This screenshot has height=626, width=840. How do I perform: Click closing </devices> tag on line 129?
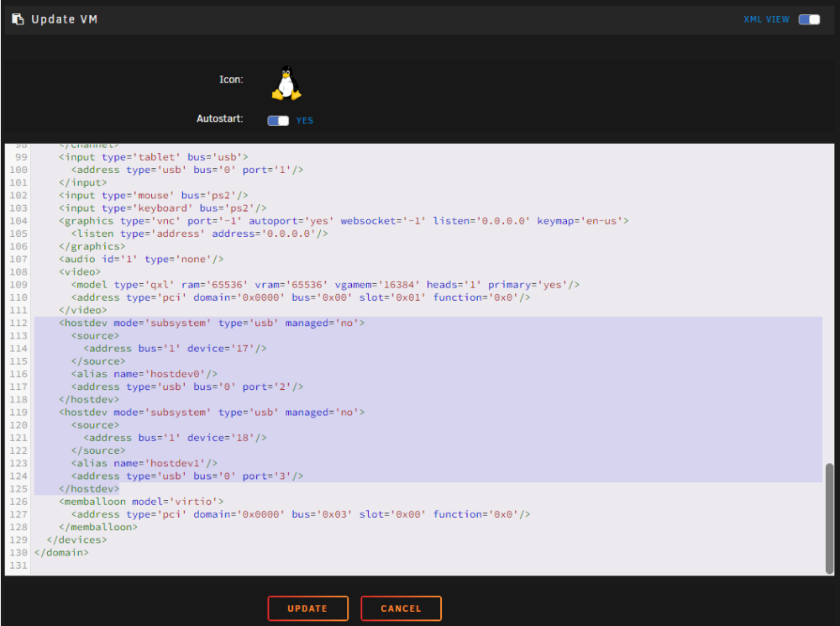(76, 539)
